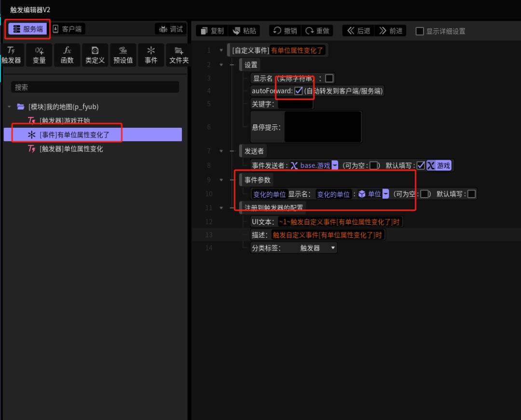Switch to the 客户端 tab
This screenshot has height=420, width=521.
[68, 29]
